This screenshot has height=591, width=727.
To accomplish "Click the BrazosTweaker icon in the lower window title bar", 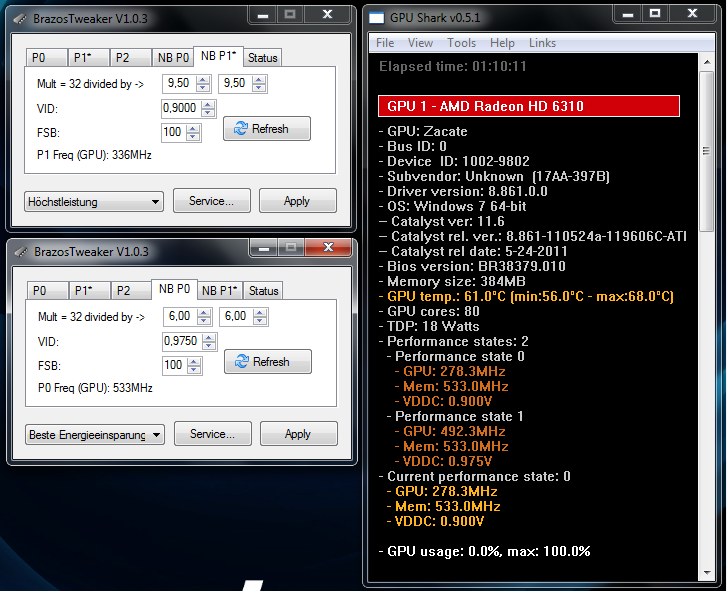I will 21,252.
